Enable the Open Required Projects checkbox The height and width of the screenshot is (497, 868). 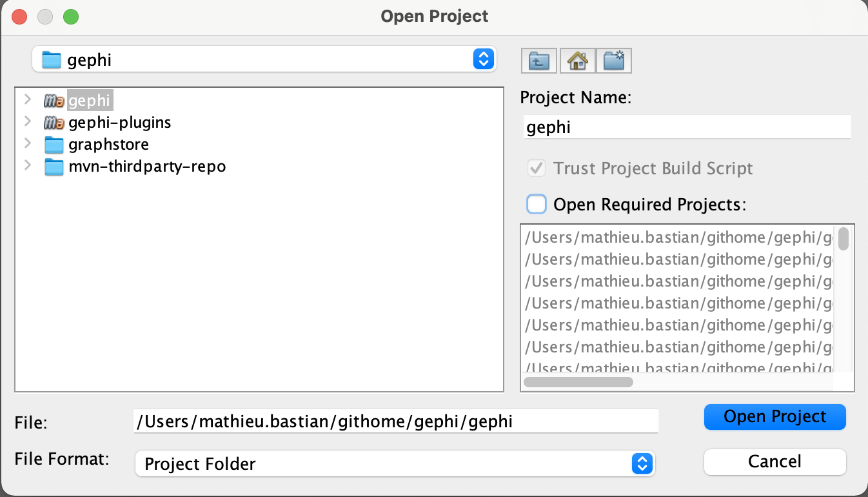(537, 205)
